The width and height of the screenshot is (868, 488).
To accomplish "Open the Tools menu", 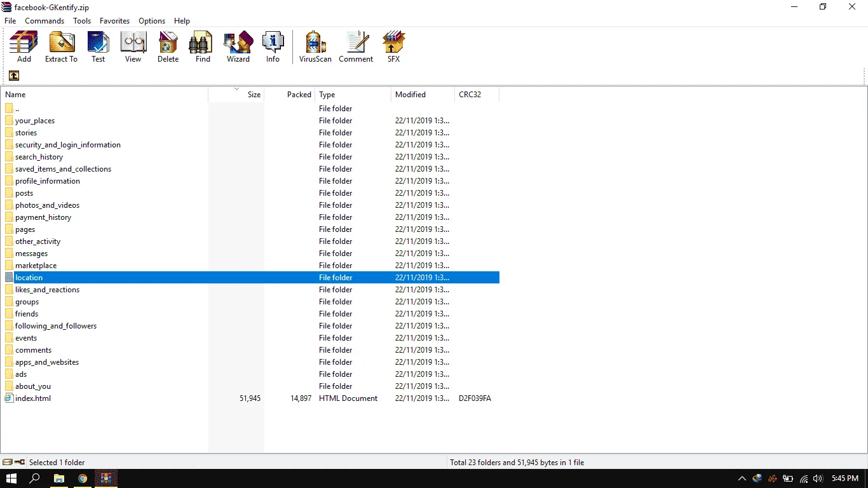I will pyautogui.click(x=82, y=21).
